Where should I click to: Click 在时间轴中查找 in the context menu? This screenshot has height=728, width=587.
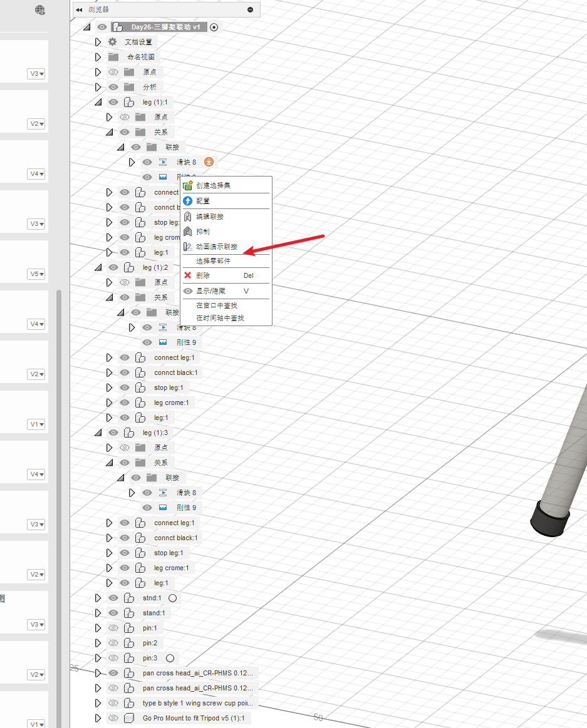click(x=220, y=318)
